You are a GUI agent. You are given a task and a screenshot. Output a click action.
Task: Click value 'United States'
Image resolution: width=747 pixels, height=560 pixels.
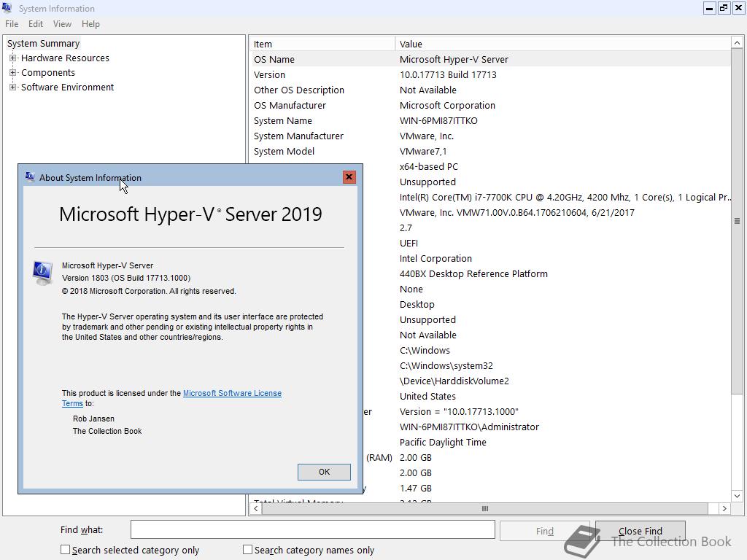pyautogui.click(x=427, y=396)
